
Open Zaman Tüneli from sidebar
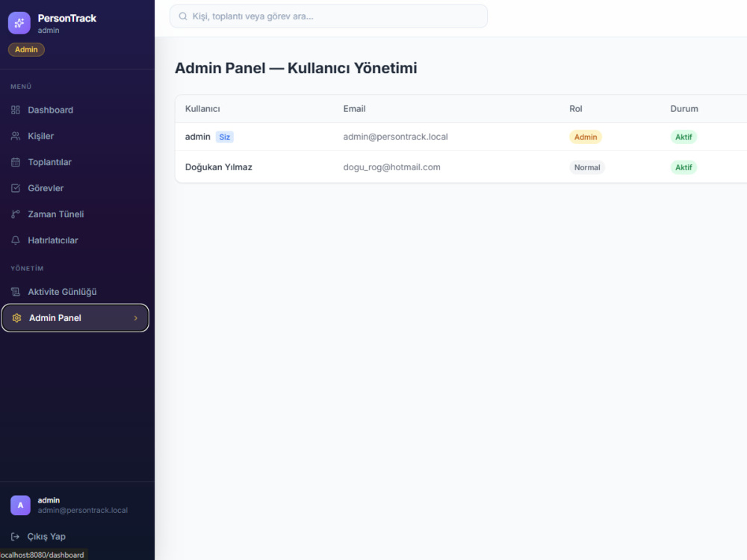pyautogui.click(x=75, y=214)
